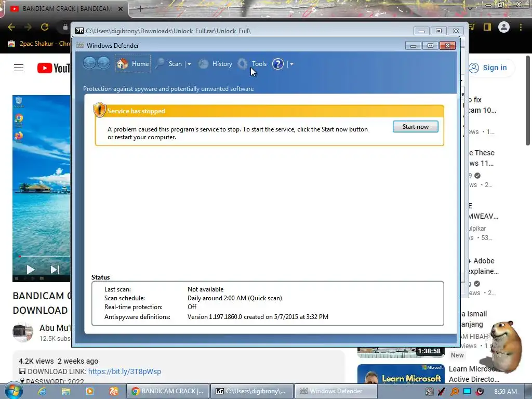Click the red checkmark tray icon
The width and height of the screenshot is (532, 399).
point(442,392)
